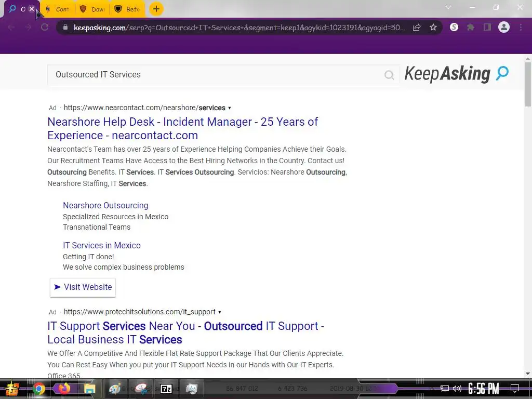
Task: Go back using the browser back arrow
Action: click(11, 28)
